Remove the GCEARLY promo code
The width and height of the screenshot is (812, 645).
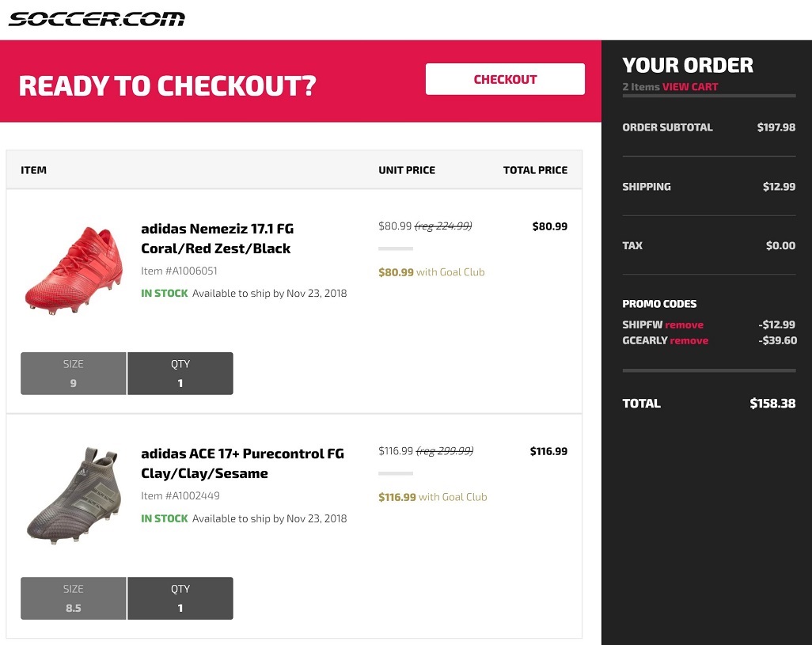(x=689, y=341)
